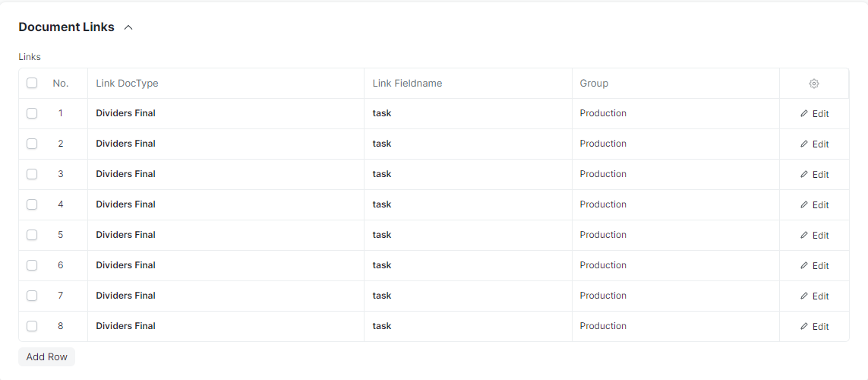Viewport: 868px width, 380px height.
Task: Click the task fieldname cell in row 2
Action: [469, 144]
